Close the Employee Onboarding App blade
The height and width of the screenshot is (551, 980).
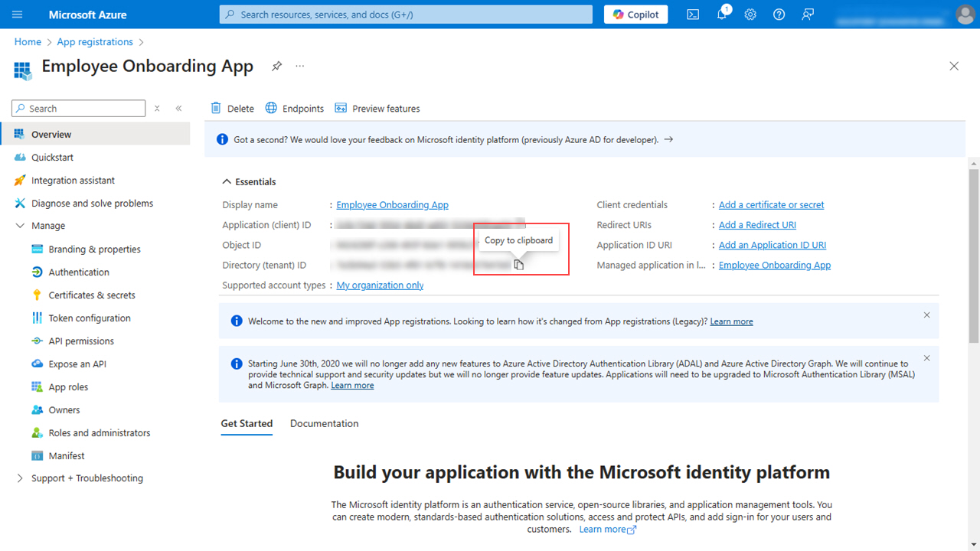[x=954, y=67]
